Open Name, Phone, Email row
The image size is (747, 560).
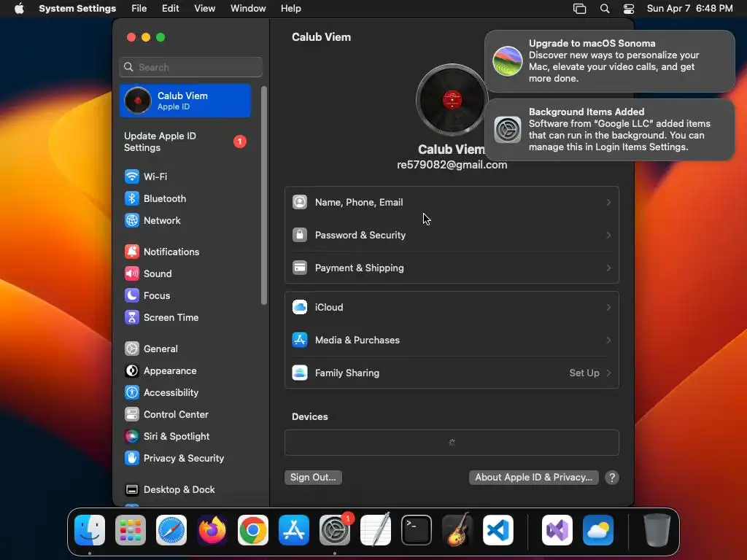[452, 203]
